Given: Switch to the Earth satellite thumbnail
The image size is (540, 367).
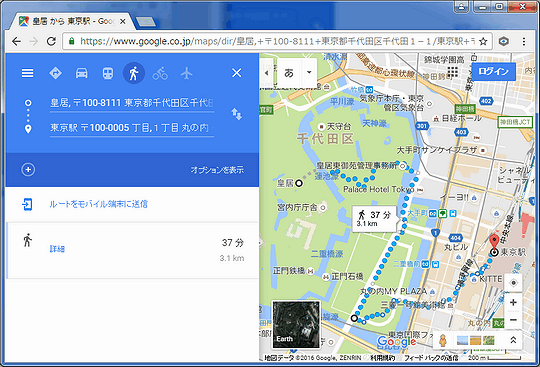Looking at the screenshot, I should (x=296, y=324).
